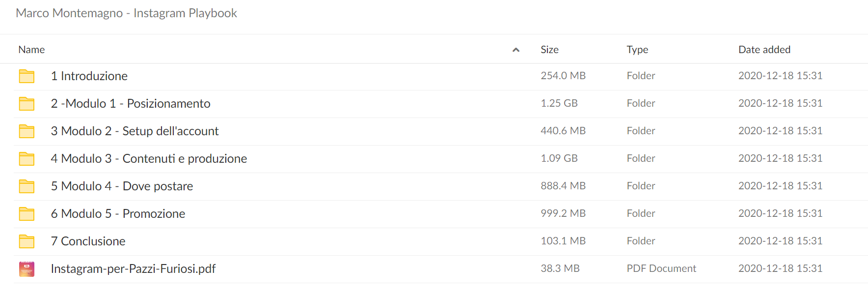Viewport: 868px width, 296px height.
Task: Toggle sort direction arrow in Name column
Action: coord(516,50)
